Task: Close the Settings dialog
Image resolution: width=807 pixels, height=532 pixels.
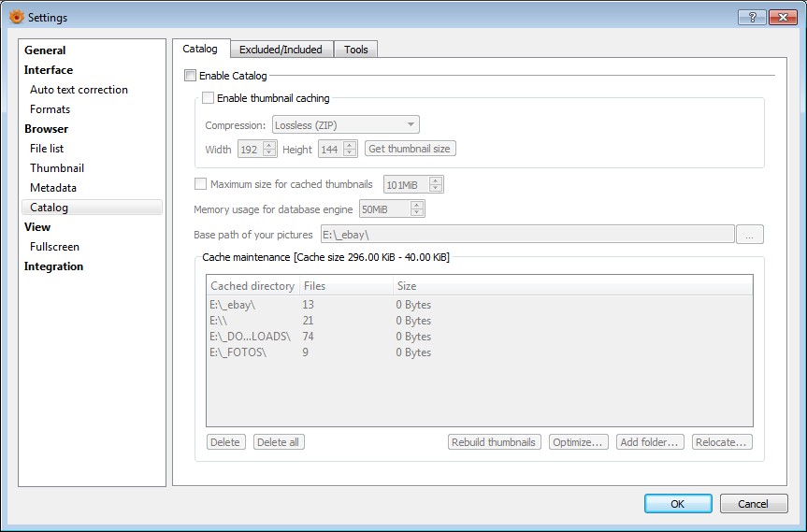Action: click(x=783, y=18)
